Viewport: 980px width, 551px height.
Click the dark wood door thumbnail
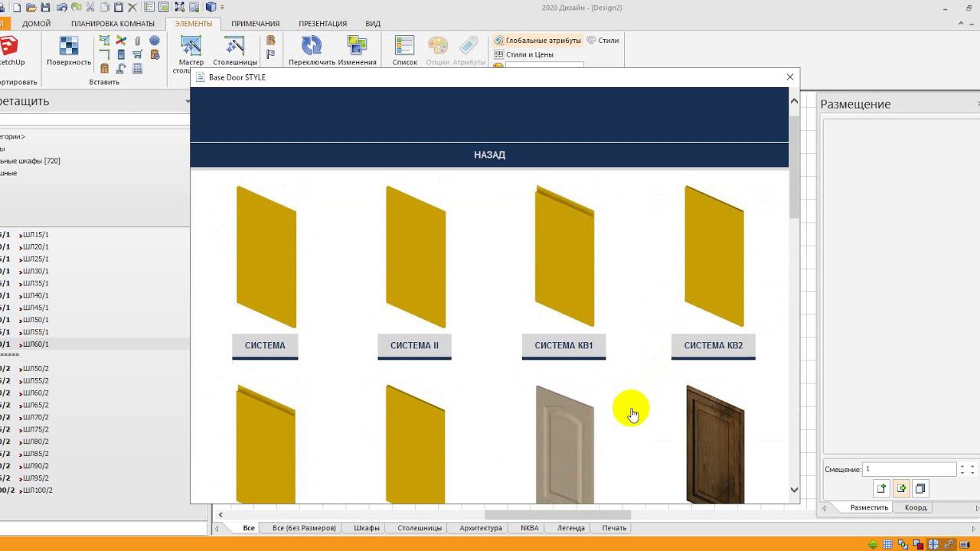tap(714, 445)
